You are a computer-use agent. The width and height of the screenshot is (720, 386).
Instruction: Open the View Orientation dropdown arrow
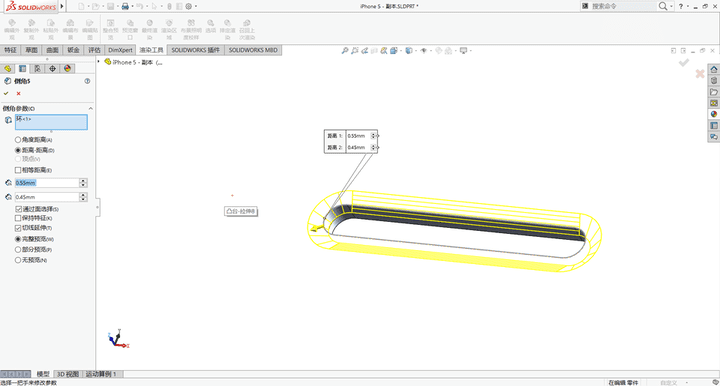(400, 51)
